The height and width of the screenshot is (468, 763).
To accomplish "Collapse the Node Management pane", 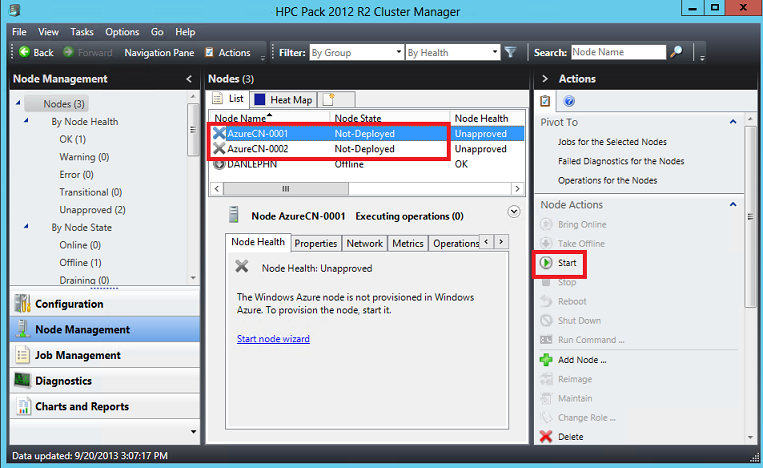I will pyautogui.click(x=189, y=79).
